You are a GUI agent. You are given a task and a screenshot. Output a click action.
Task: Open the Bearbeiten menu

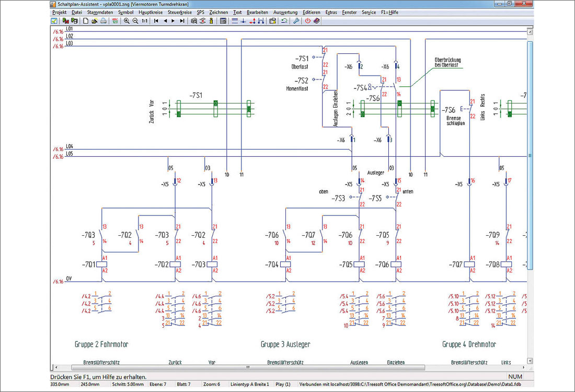point(257,13)
